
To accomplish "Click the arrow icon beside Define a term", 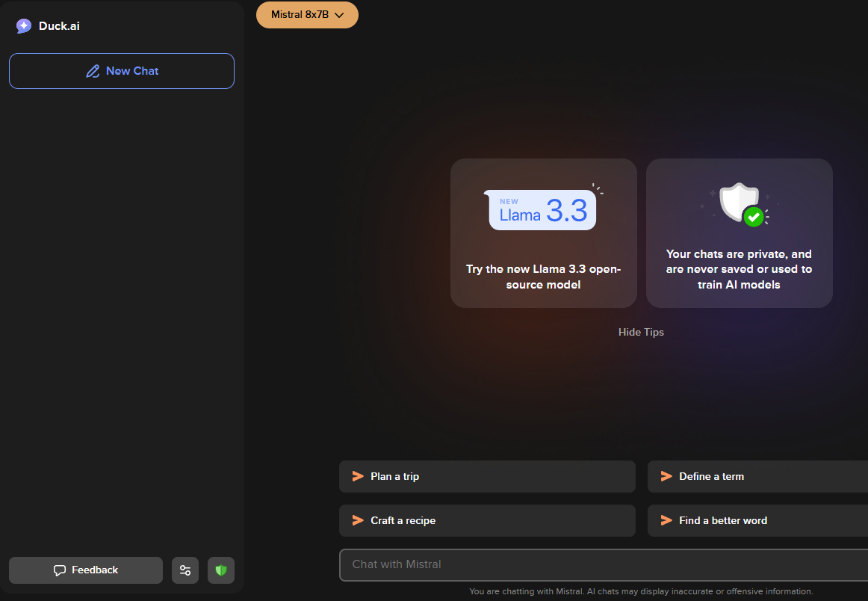I will pyautogui.click(x=666, y=476).
